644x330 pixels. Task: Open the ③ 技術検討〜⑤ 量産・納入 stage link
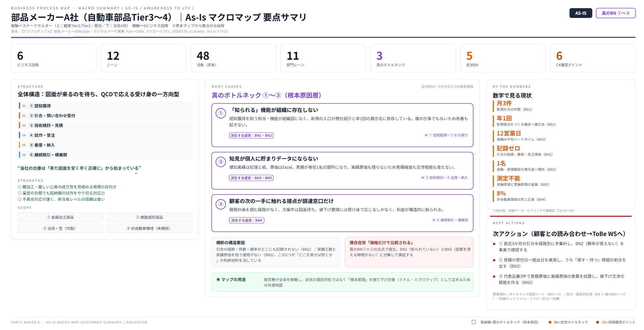pyautogui.click(x=444, y=178)
